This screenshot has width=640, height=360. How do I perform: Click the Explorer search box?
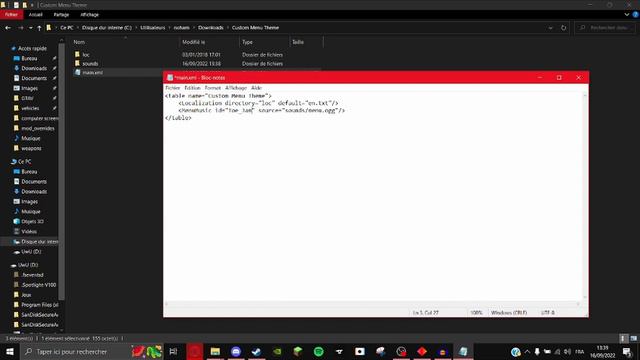click(605, 28)
